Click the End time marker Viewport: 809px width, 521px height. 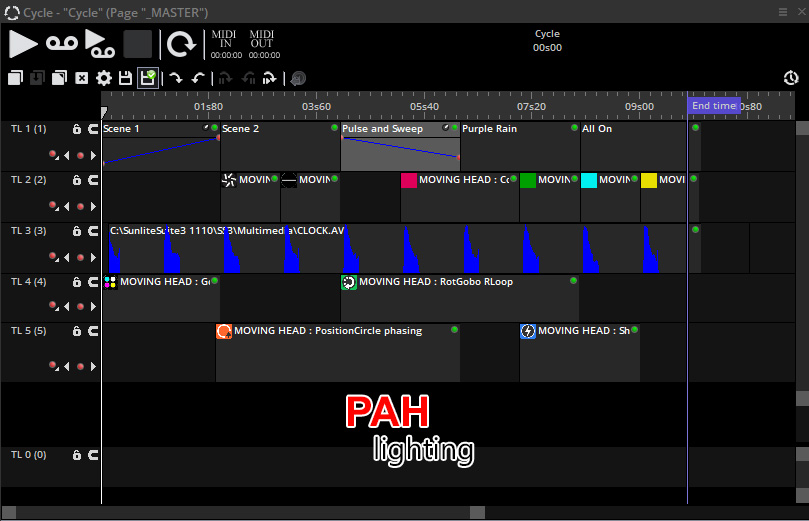pos(714,106)
